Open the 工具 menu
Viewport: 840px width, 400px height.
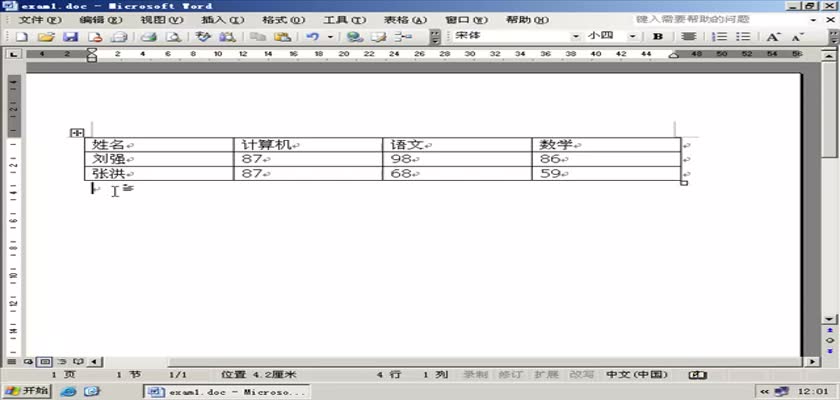(344, 20)
